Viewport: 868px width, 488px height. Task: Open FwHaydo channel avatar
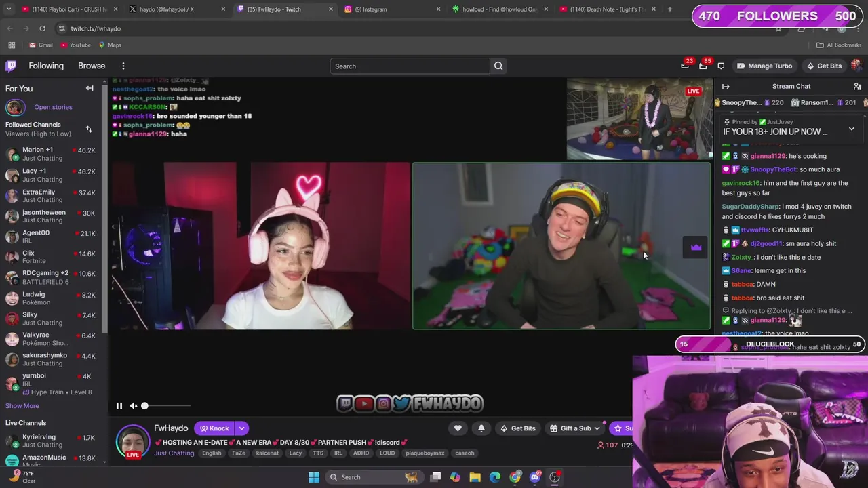[x=133, y=441]
